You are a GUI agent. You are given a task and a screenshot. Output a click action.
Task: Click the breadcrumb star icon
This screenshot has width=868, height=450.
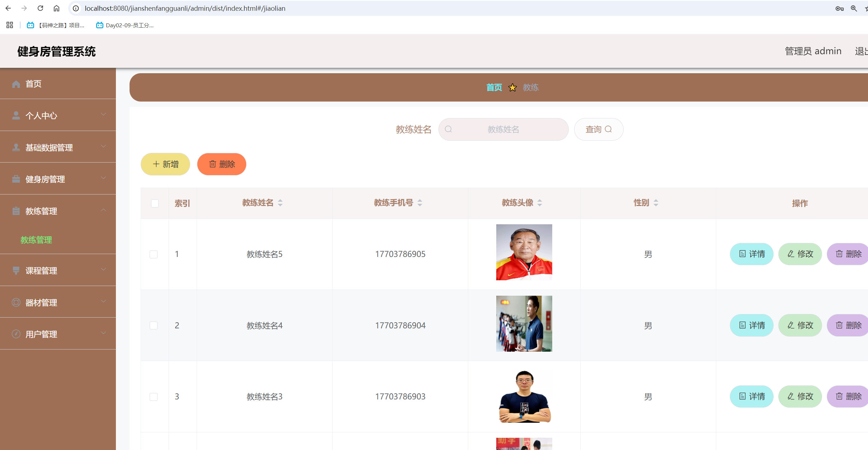pyautogui.click(x=512, y=88)
